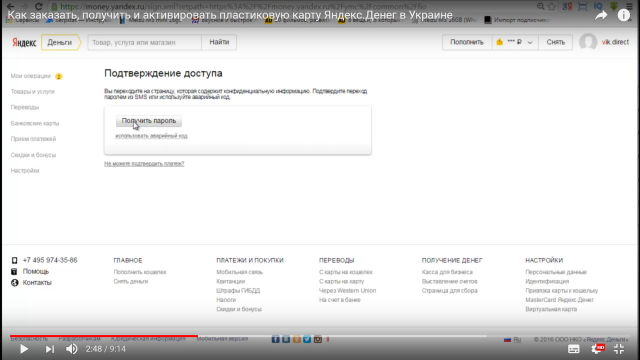The width and height of the screenshot is (640, 360).
Task: Click the Получить пароль button
Action: click(x=149, y=121)
